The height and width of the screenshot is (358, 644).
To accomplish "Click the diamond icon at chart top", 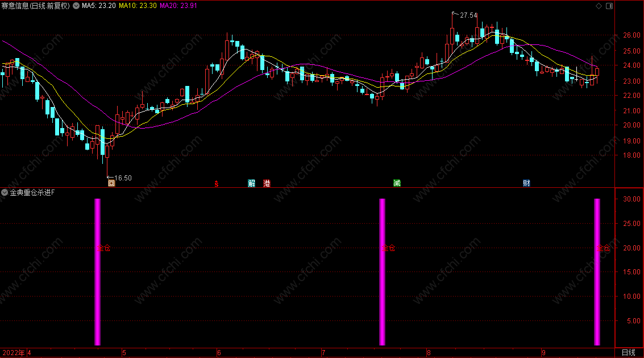I will (x=599, y=6).
